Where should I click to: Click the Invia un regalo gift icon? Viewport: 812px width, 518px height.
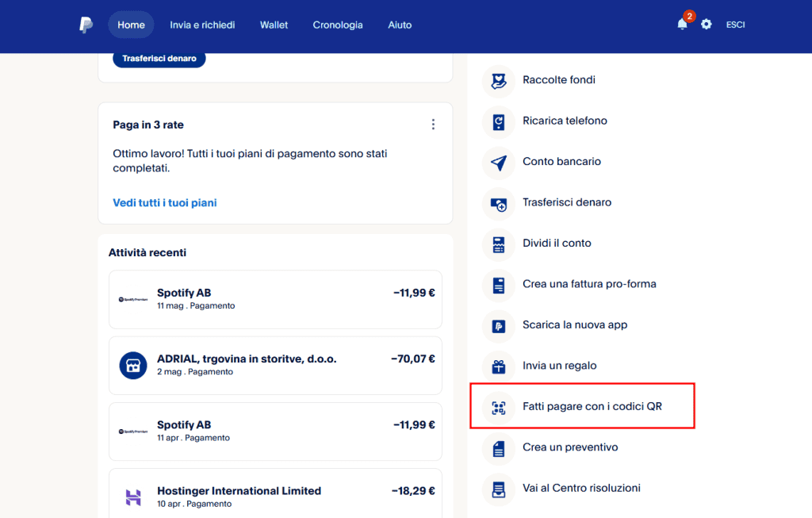coord(499,367)
